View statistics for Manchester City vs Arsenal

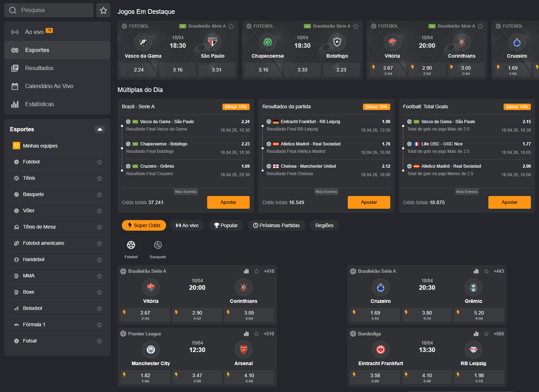(246, 334)
